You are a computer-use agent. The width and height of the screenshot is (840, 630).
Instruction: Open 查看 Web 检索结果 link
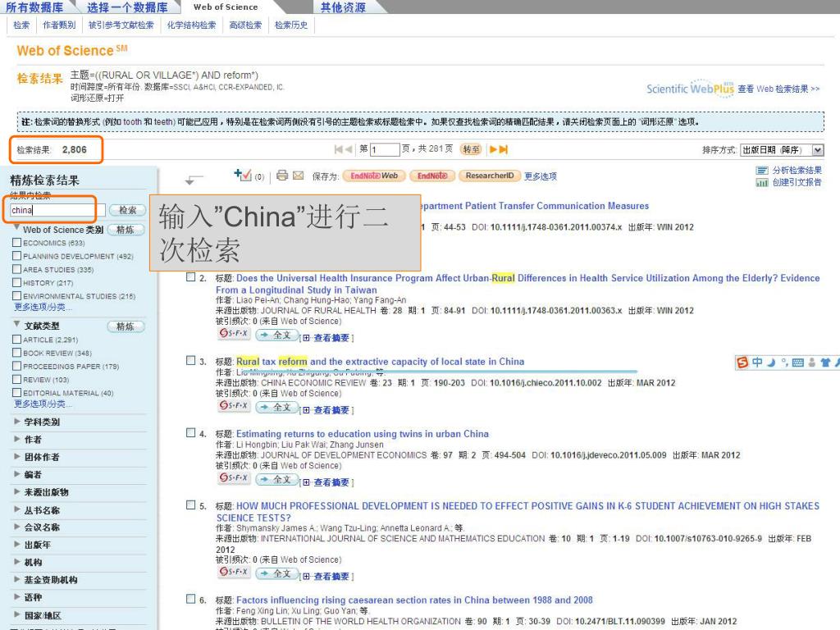[778, 89]
